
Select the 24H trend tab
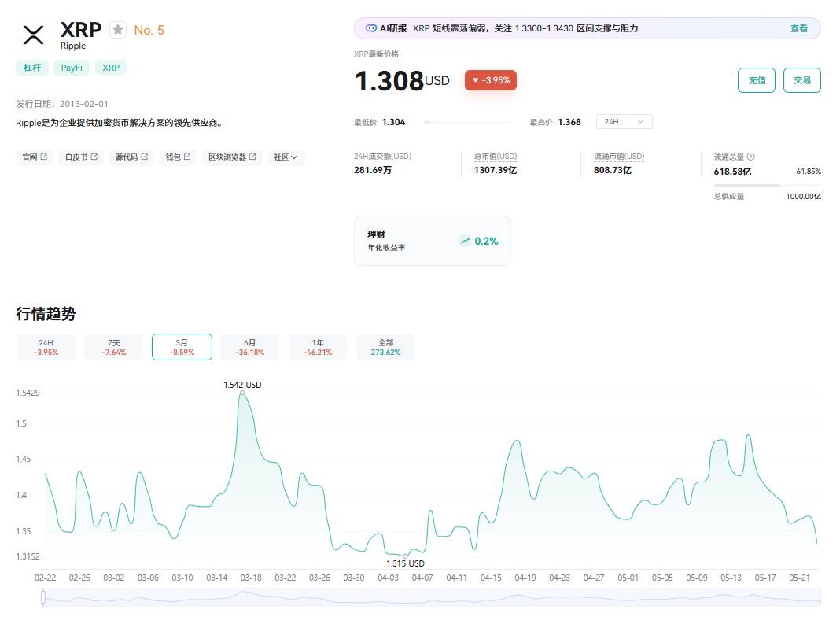click(46, 347)
